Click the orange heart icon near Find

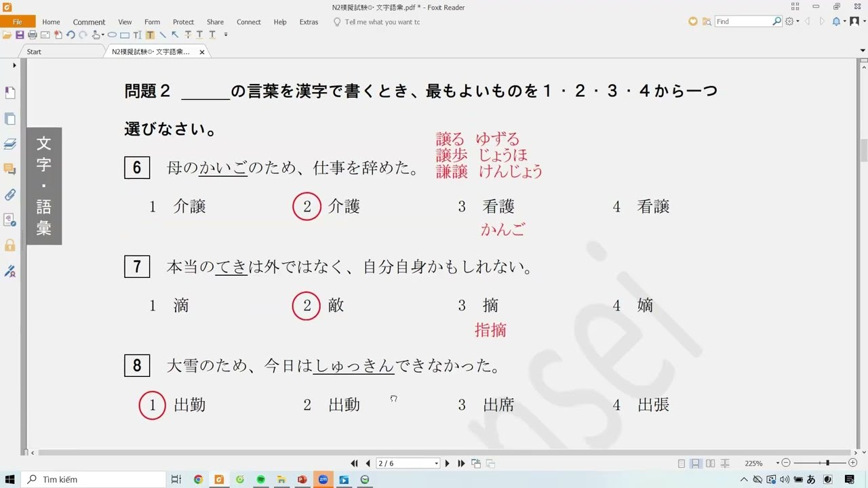(692, 22)
